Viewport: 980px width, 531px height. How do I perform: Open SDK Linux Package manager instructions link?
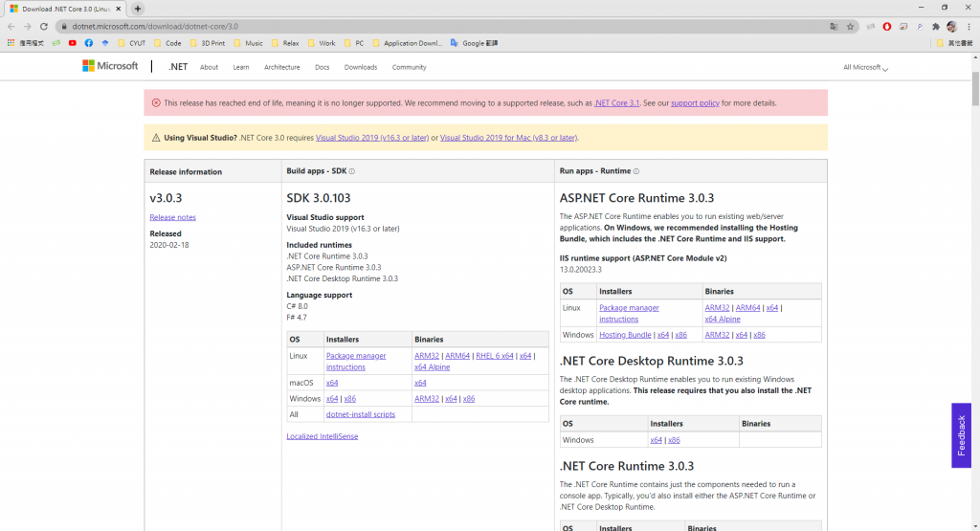coord(356,361)
